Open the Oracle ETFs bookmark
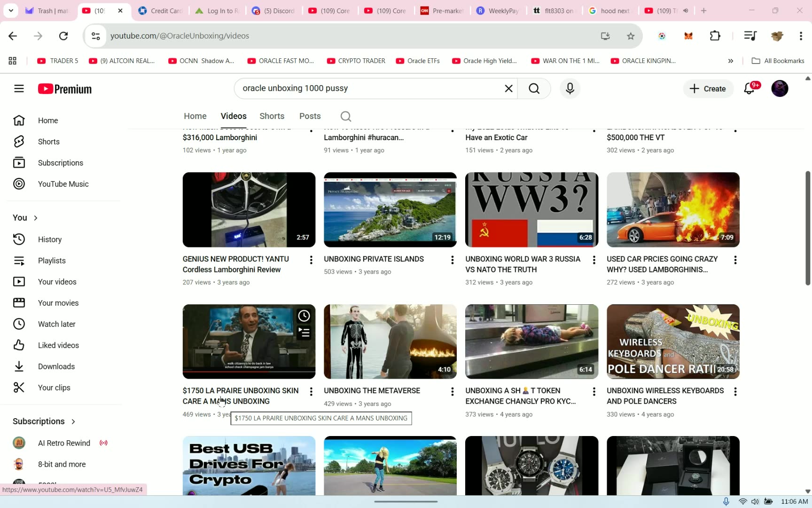This screenshot has height=508, width=812. click(x=418, y=61)
